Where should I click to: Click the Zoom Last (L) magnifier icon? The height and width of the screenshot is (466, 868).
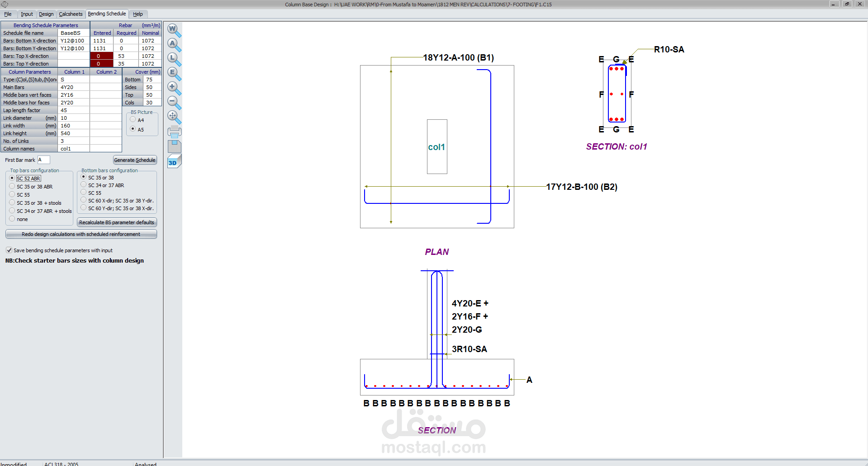pos(174,60)
